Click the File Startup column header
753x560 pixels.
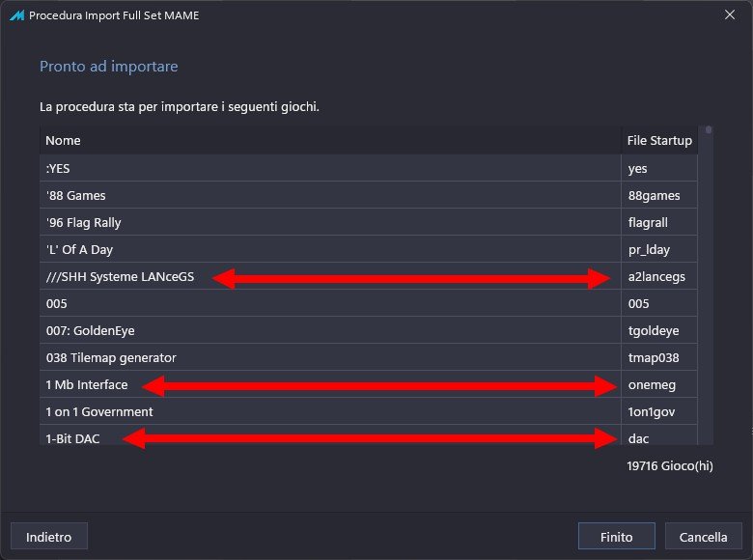(659, 141)
